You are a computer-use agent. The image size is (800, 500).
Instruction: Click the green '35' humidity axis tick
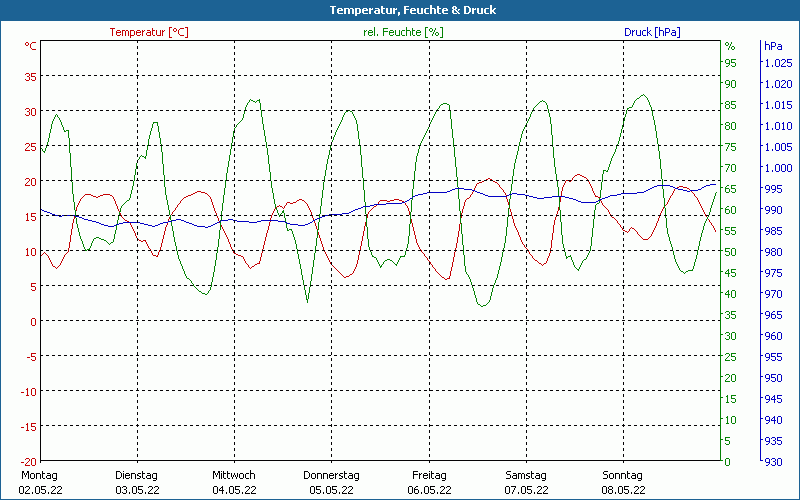731,315
